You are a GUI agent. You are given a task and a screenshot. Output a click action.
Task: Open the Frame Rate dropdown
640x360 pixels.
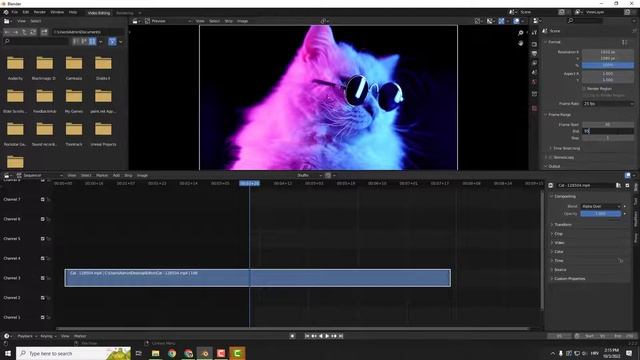tap(608, 104)
